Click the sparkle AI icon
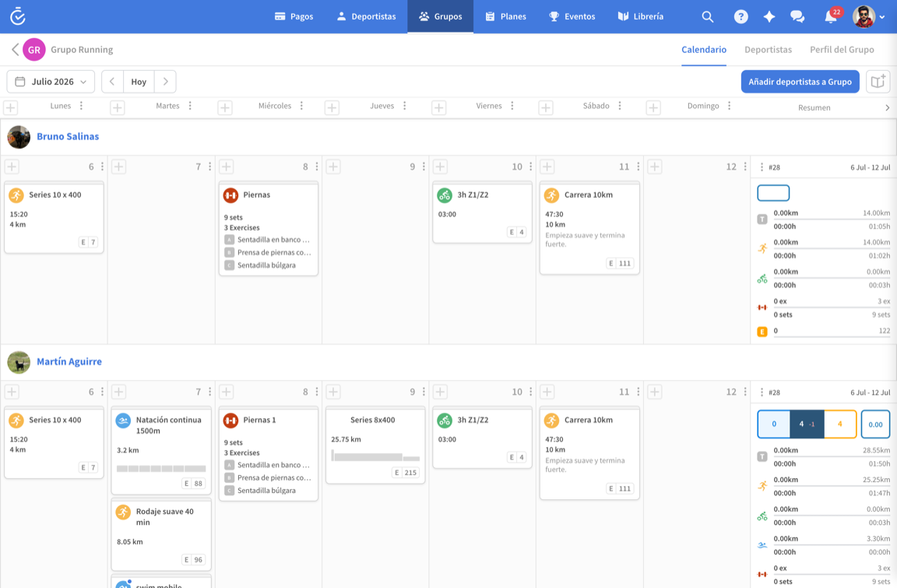The height and width of the screenshot is (588, 897). click(x=769, y=16)
